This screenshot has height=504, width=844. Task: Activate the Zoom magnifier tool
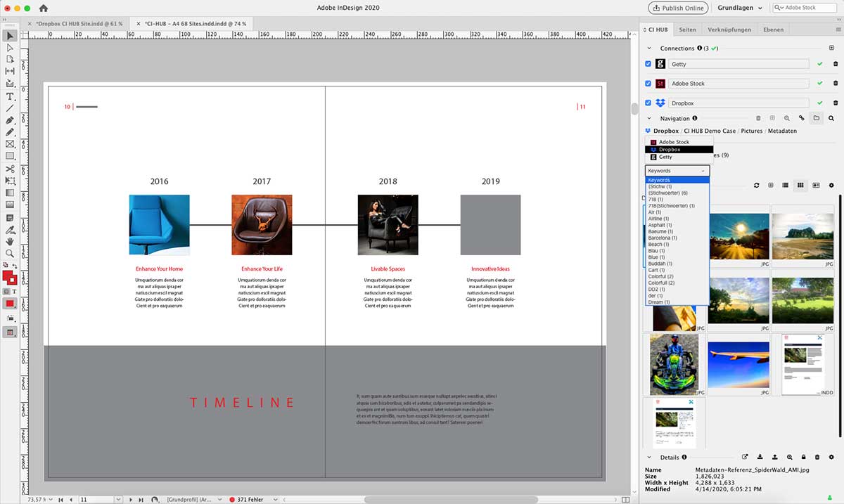coord(10,253)
